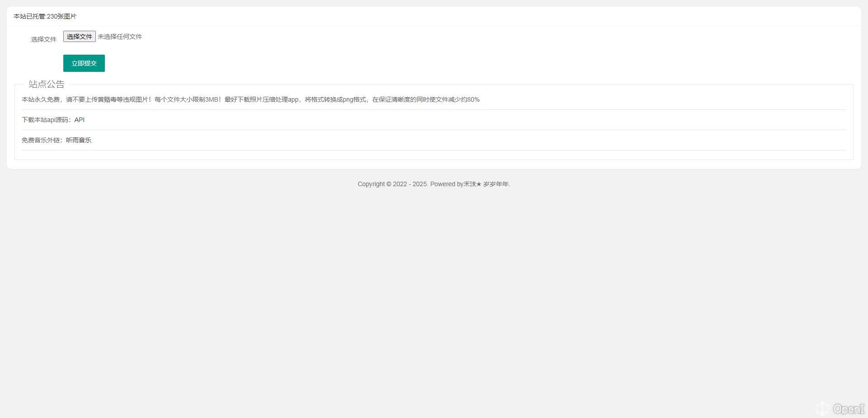Click the 岁岁年年 text in footer

tap(496, 184)
